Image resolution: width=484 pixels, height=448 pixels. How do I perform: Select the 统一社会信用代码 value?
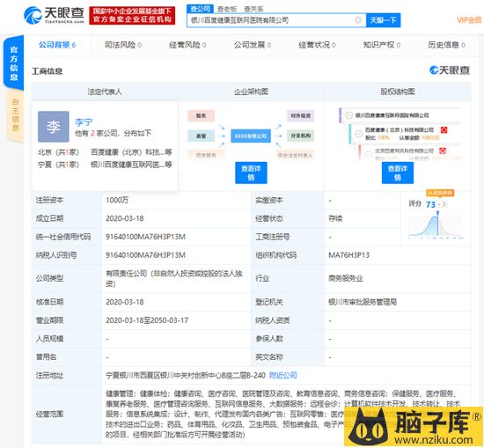point(145,237)
